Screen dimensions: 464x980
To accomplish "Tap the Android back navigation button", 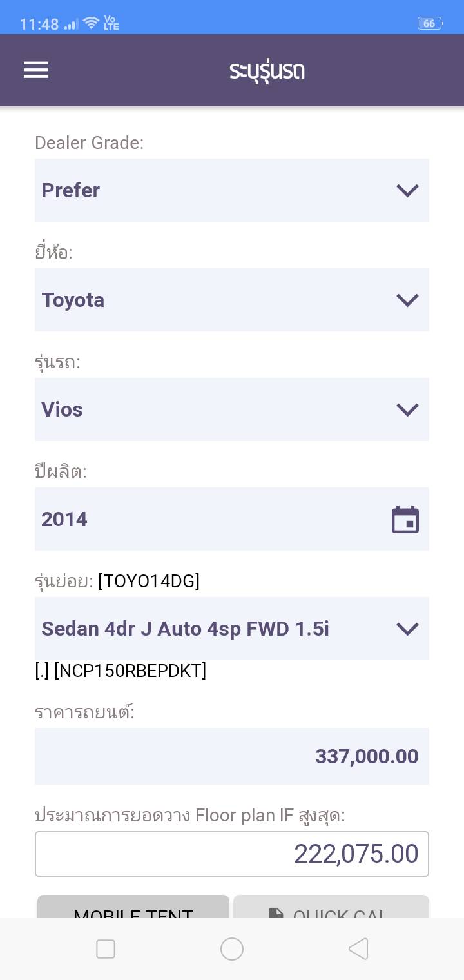I will [358, 948].
